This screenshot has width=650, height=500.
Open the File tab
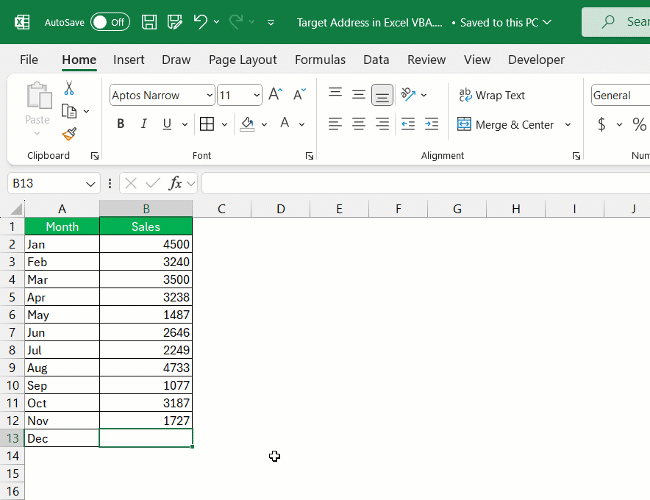pos(29,60)
